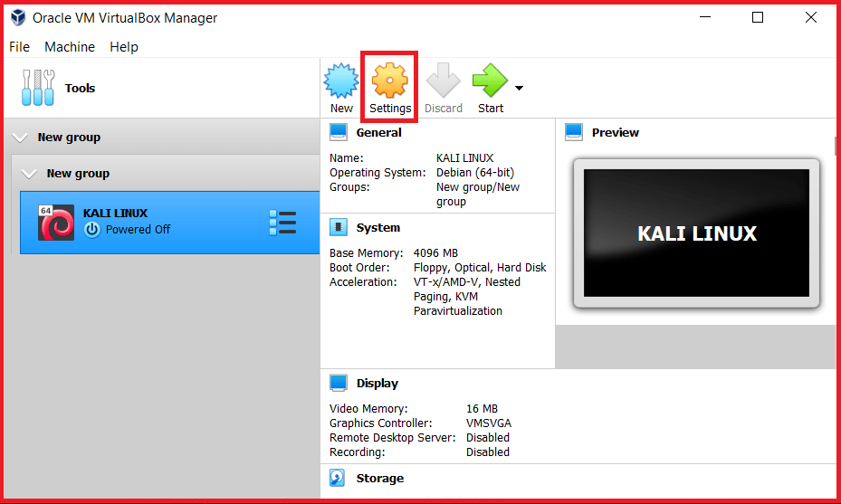Click the Base Memory value 4096 MB

435,253
